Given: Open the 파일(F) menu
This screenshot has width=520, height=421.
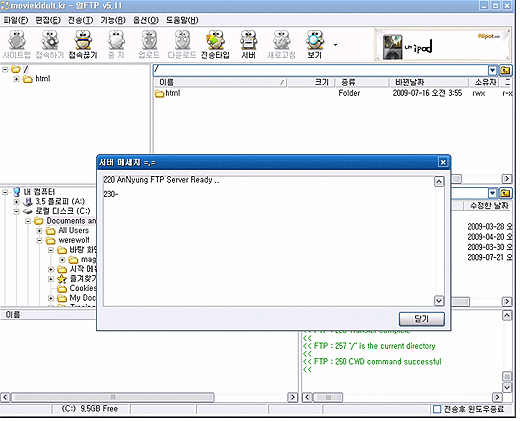Looking at the screenshot, I should pyautogui.click(x=16, y=20).
